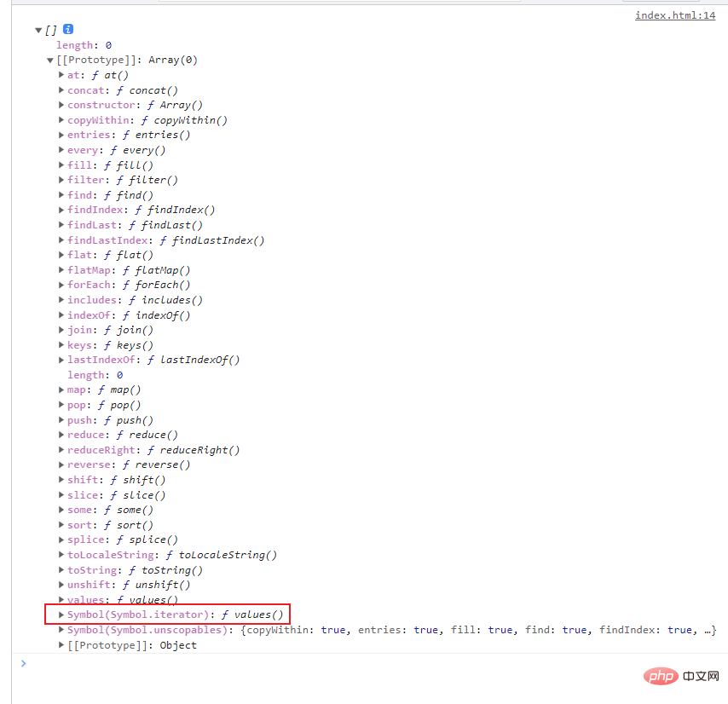728x704 pixels.
Task: Select the length: 0 property under the array
Action: click(84, 45)
